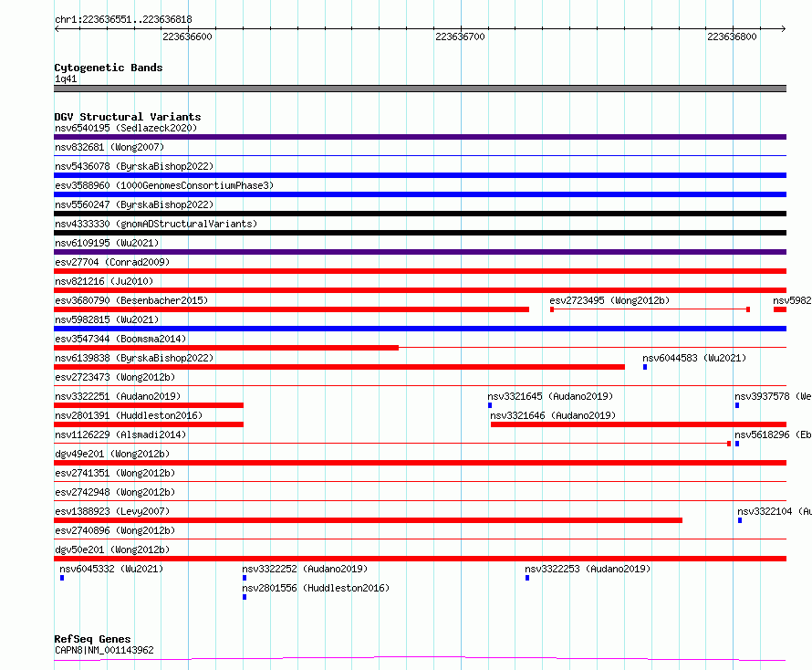Viewport: 812px width, 670px height.
Task: Select the RefSeq Genes track title
Action: (x=92, y=639)
